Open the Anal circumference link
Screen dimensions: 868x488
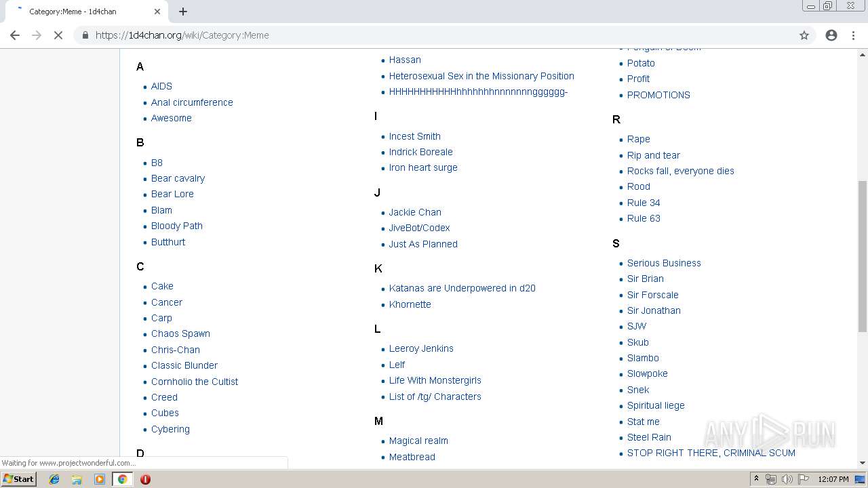[x=192, y=102]
